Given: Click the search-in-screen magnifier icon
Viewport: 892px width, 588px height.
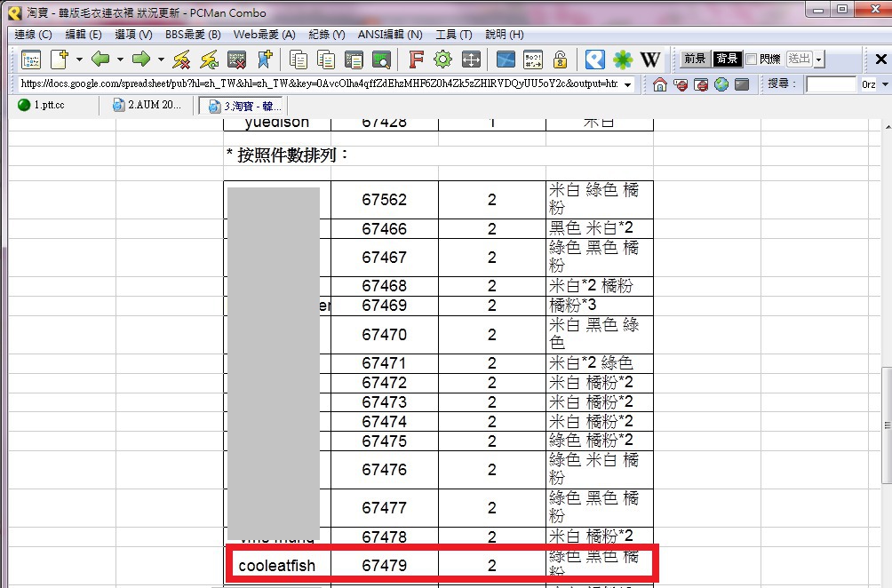Looking at the screenshot, I should coord(381,60).
